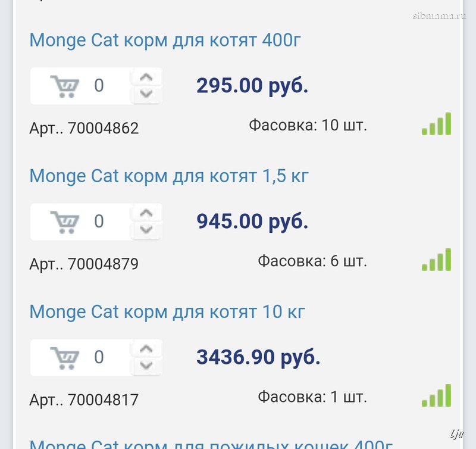Viewport: 476px width, 449px height.
Task: Click quantity field for article 70004862
Action: pyautogui.click(x=99, y=86)
